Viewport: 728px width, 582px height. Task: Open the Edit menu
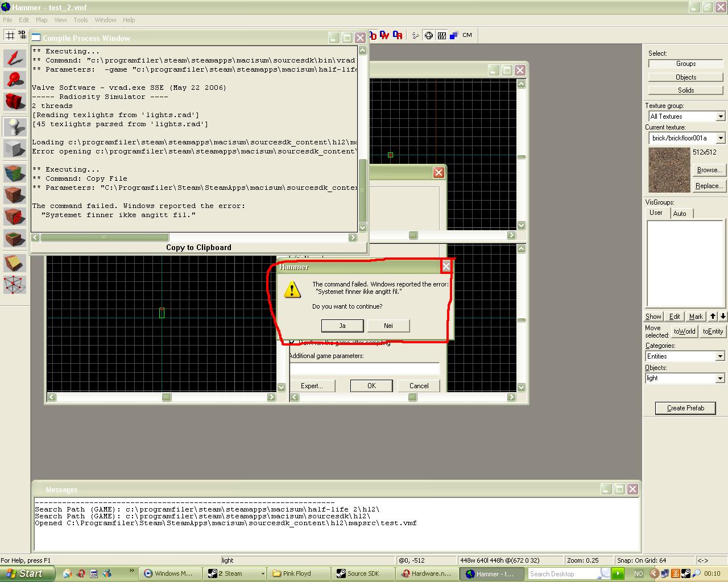click(24, 20)
